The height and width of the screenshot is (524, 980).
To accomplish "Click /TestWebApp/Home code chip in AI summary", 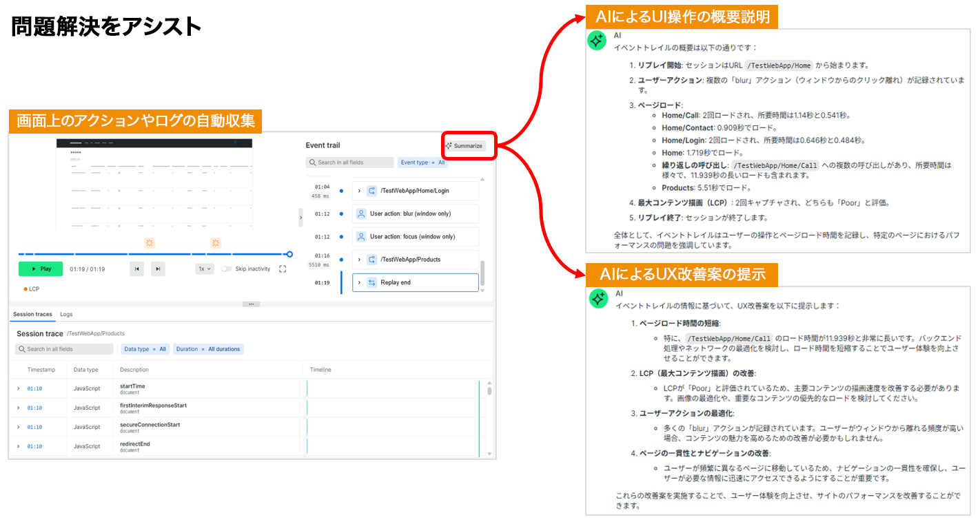I will click(x=780, y=65).
